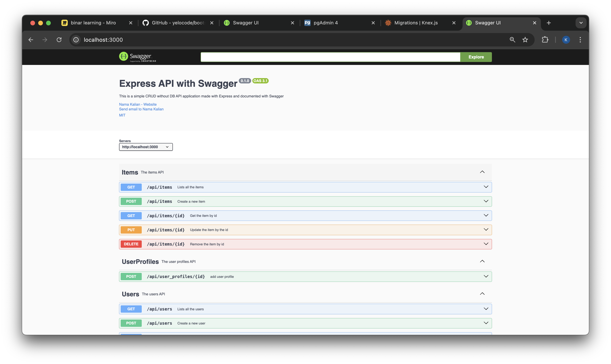Screen dimensions: 611x364
Task: Click the zoom magnifier icon in address bar
Action: coord(512,40)
